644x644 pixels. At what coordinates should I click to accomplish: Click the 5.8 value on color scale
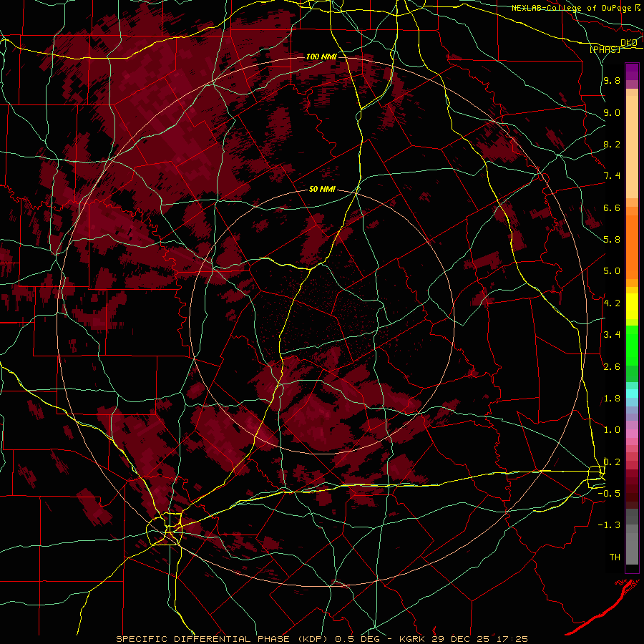[612, 240]
